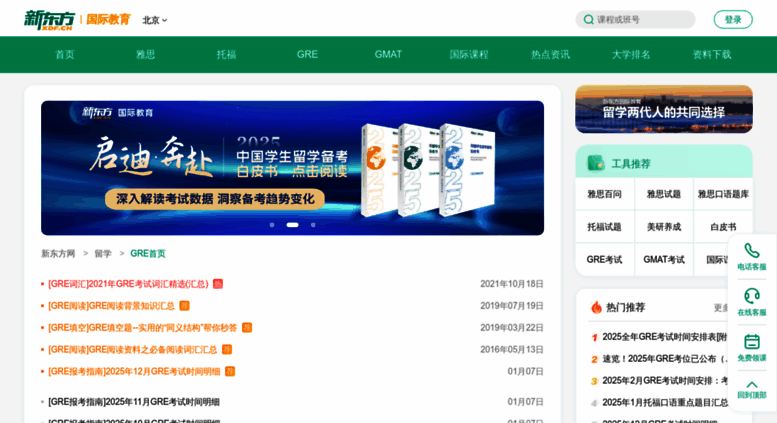Click the date 2016年05月13日
This screenshot has height=423, width=777.
(x=511, y=349)
